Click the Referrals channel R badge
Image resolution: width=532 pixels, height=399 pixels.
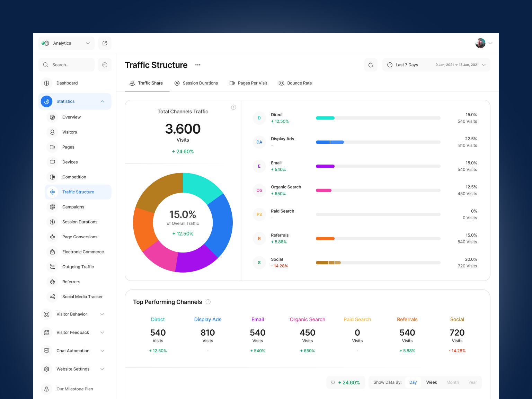point(259,239)
